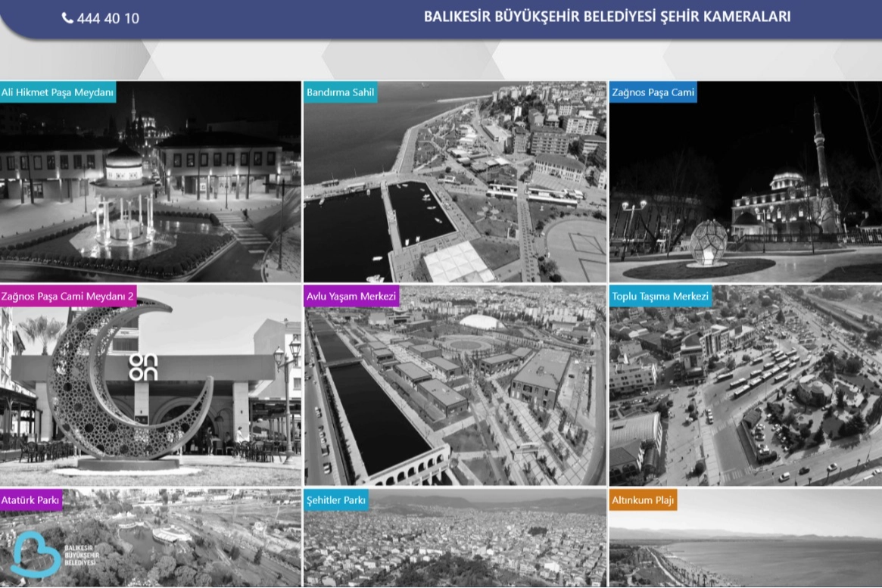Screen dimensions: 882x588
Task: Select the 'Avlu Yaşam Merkezi' purple label
Action: [351, 297]
